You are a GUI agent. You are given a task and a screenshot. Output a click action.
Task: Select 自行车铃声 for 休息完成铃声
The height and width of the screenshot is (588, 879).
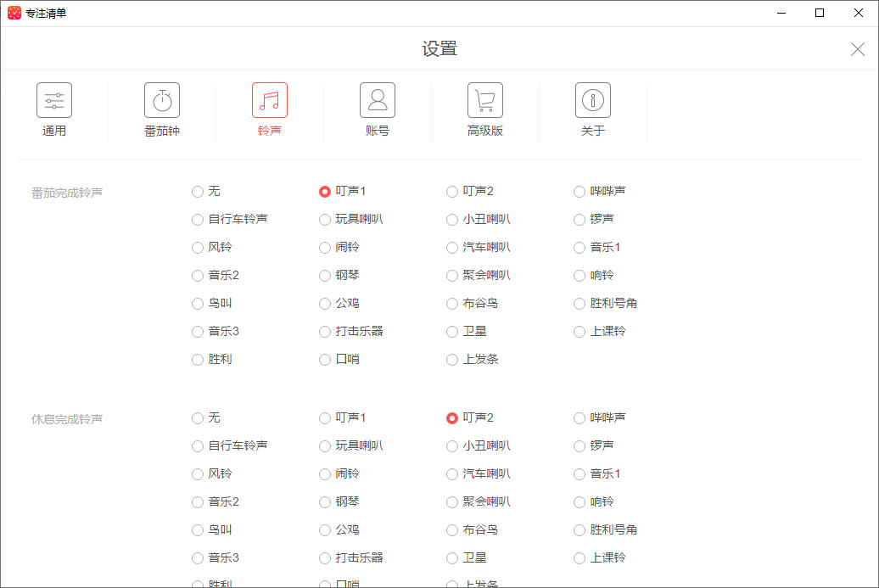point(198,446)
